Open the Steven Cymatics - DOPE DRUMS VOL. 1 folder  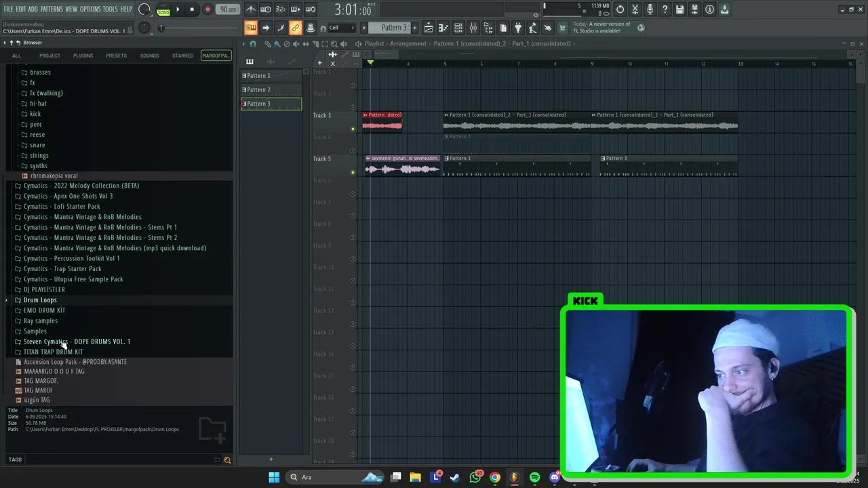click(x=77, y=342)
